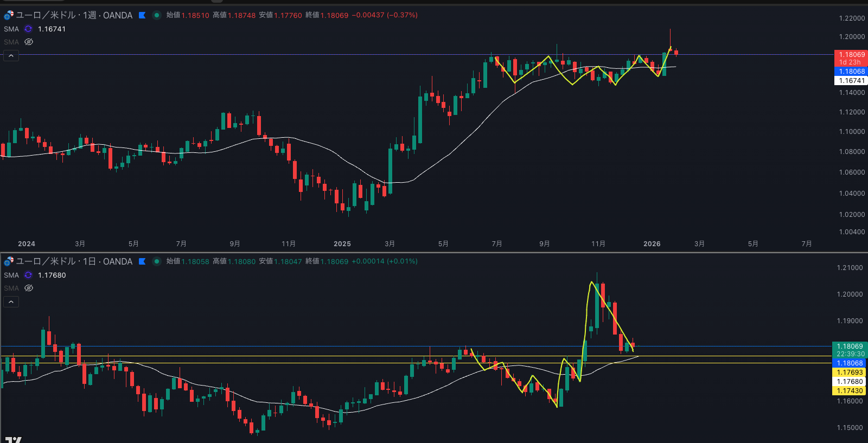Screen dimensions: 868x443
Task: Click the blue flag icon on weekly chart
Action: pyautogui.click(x=142, y=15)
